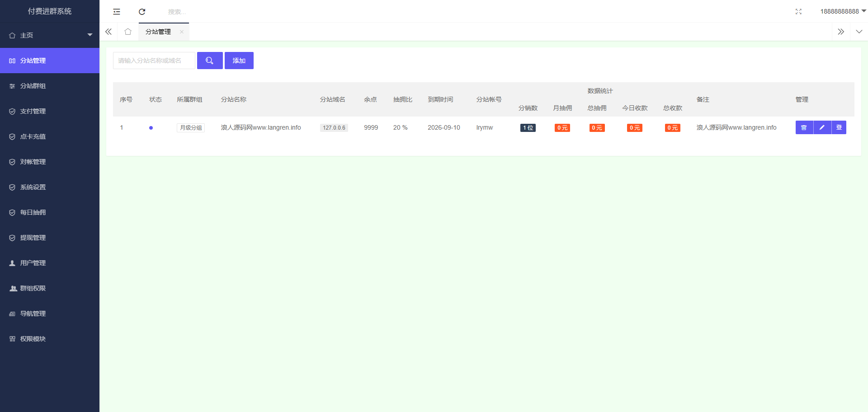
Task: Close the 分站管理 tab
Action: pos(182,32)
